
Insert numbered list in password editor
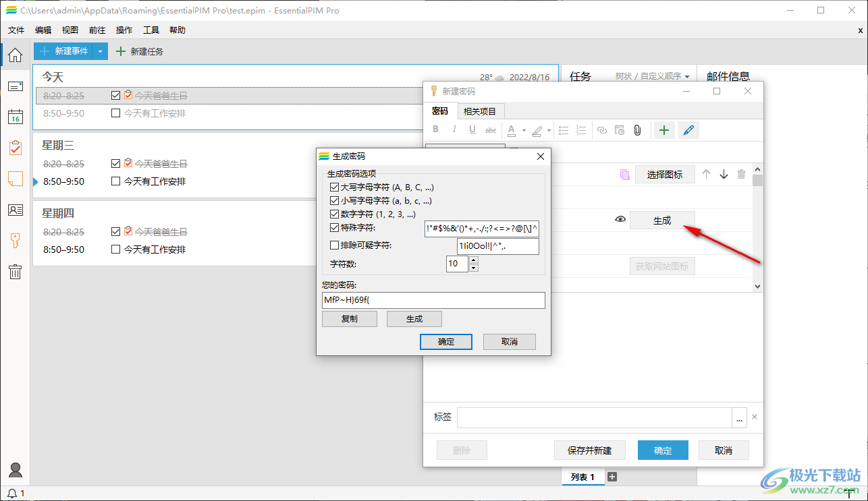[x=582, y=130]
